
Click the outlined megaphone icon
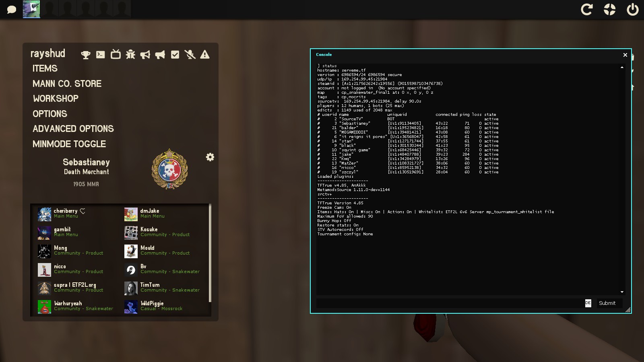[145, 55]
